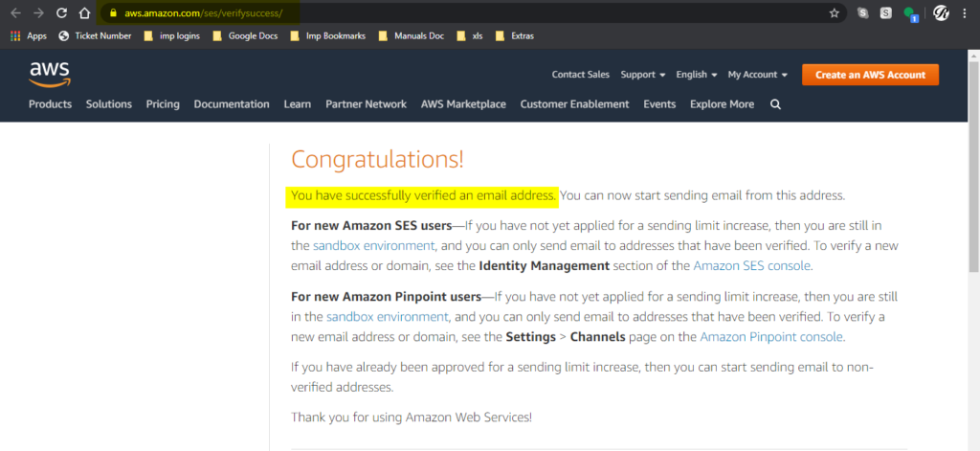Follow sandbox environment link in Pinpoint paragraph
The image size is (980, 451).
point(387,317)
